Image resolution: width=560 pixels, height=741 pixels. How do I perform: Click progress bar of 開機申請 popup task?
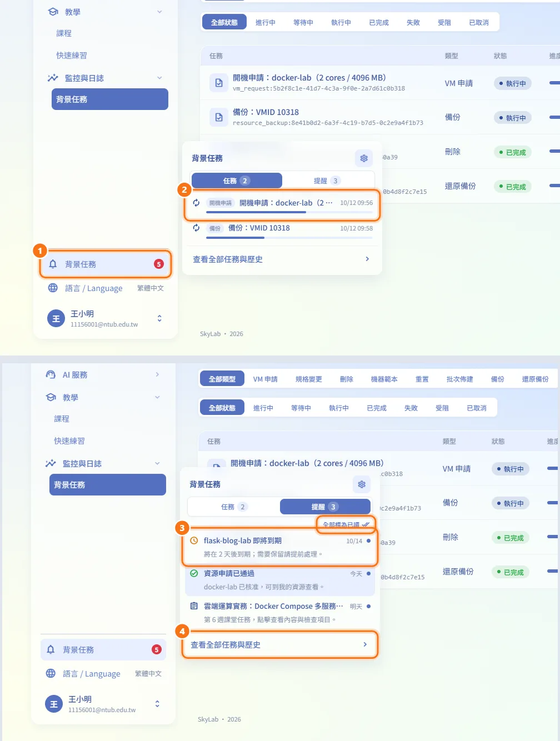(x=289, y=212)
